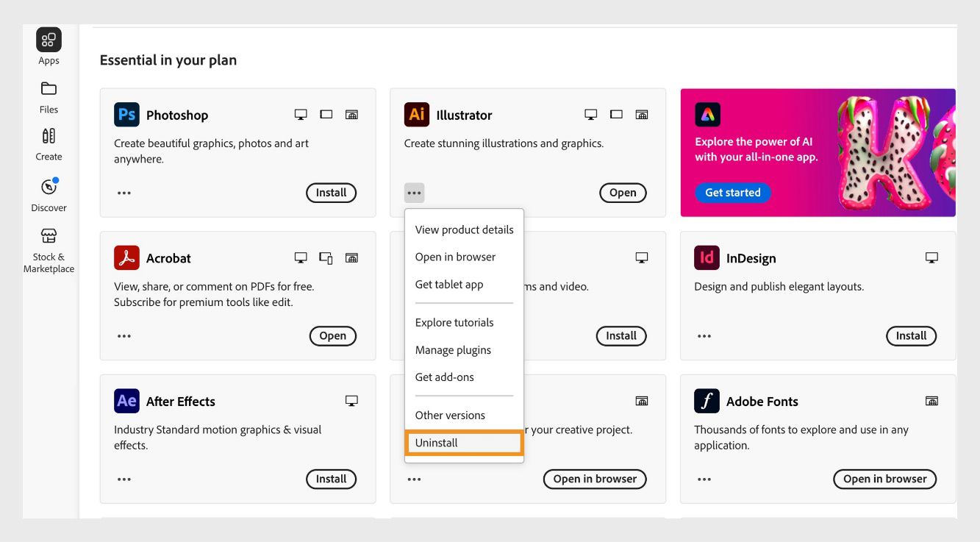Screen dimensions: 980x542
Task: Click Install on the card behind the menu
Action: [x=621, y=336]
